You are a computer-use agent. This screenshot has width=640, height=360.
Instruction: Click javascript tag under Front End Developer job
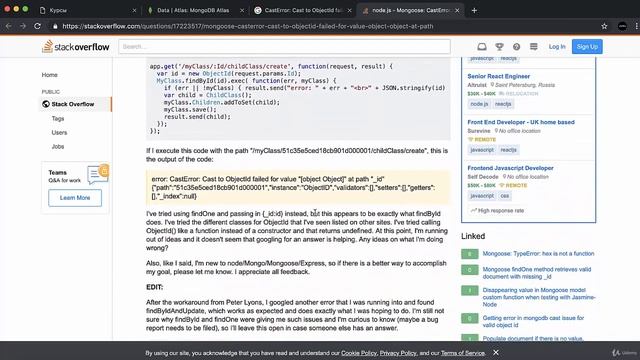[482, 150]
